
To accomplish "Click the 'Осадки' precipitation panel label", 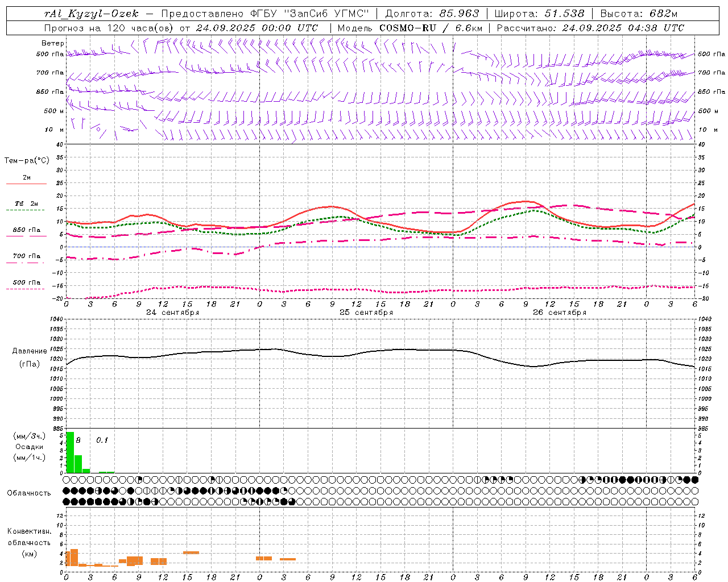I will 30,447.
